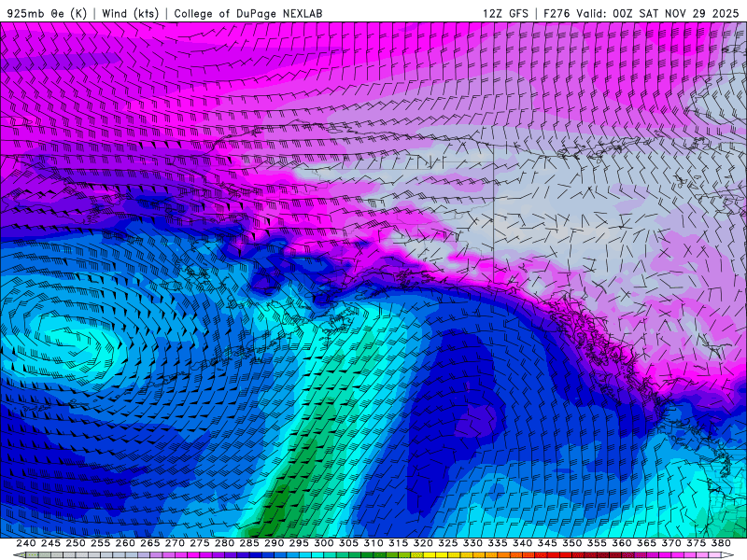Click the 310 value on the color scale
747x560 pixels.
(373, 543)
